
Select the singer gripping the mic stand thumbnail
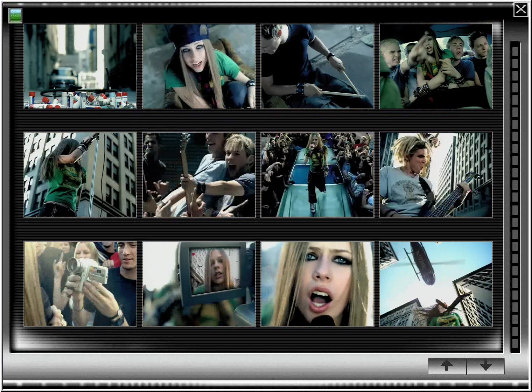click(x=80, y=175)
